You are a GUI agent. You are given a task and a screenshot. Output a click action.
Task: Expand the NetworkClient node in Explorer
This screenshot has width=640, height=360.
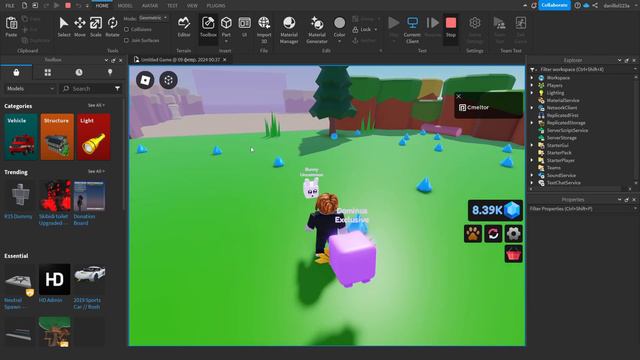[x=532, y=108]
